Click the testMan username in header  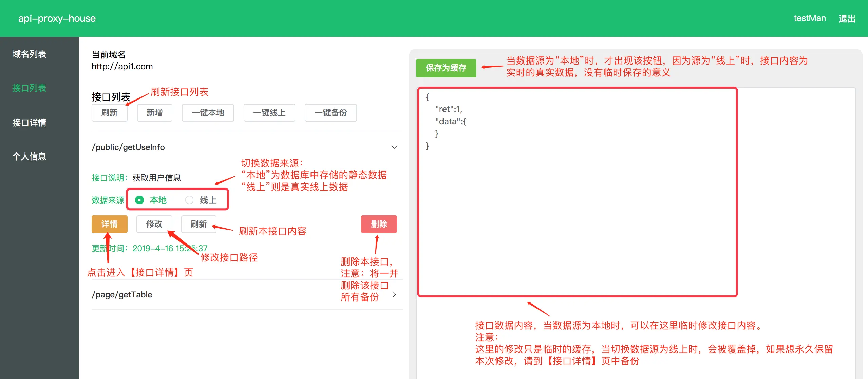(809, 18)
